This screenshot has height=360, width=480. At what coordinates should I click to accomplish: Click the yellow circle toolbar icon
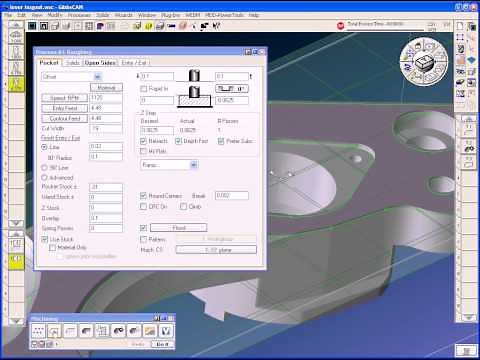(x=149, y=26)
